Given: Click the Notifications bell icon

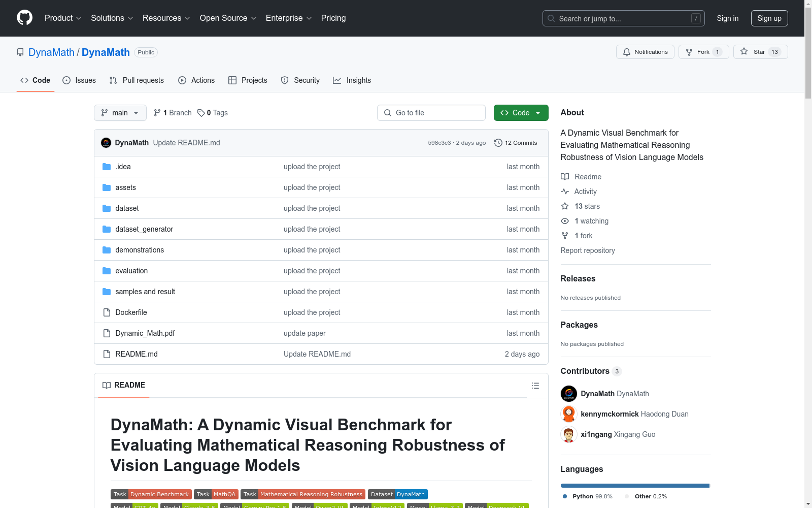Looking at the screenshot, I should (x=627, y=52).
